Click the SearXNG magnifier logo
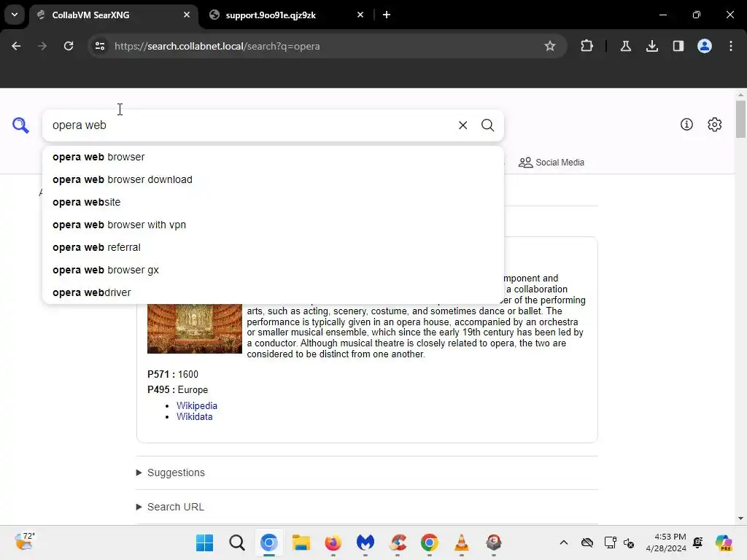 20,125
